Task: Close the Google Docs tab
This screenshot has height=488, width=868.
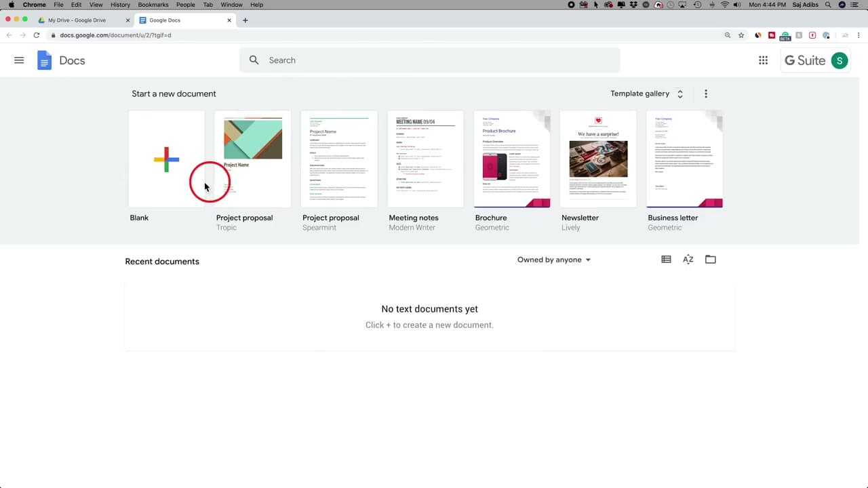Action: pos(229,20)
